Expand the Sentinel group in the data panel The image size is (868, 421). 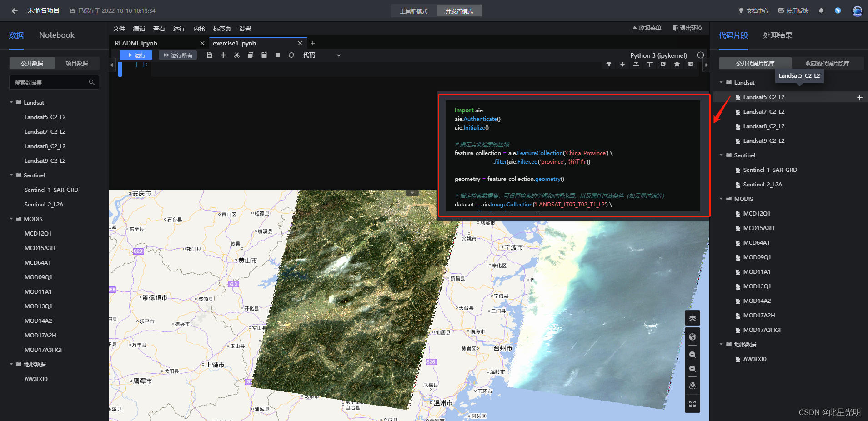[x=11, y=175]
